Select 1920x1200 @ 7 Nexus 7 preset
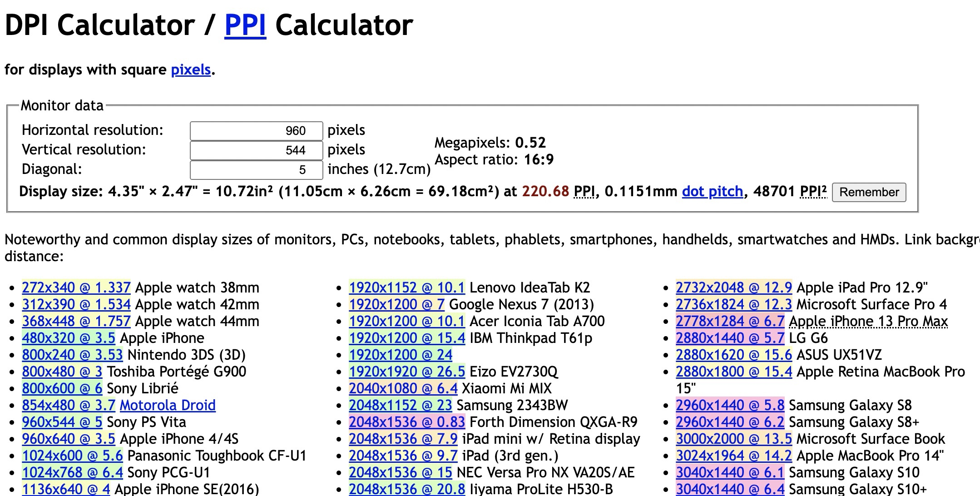Screen dimensions: 980x496 tap(396, 304)
